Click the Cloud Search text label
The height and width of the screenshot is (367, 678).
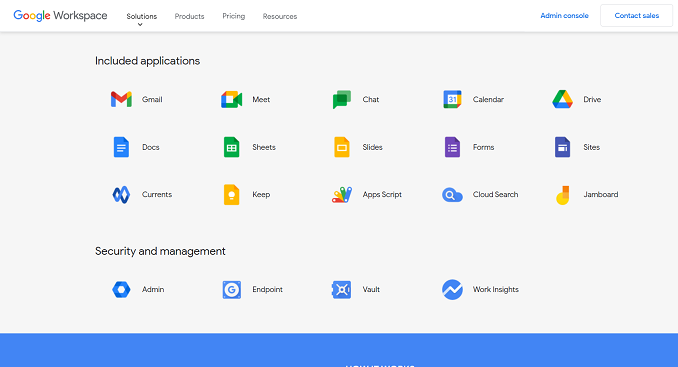(x=496, y=195)
